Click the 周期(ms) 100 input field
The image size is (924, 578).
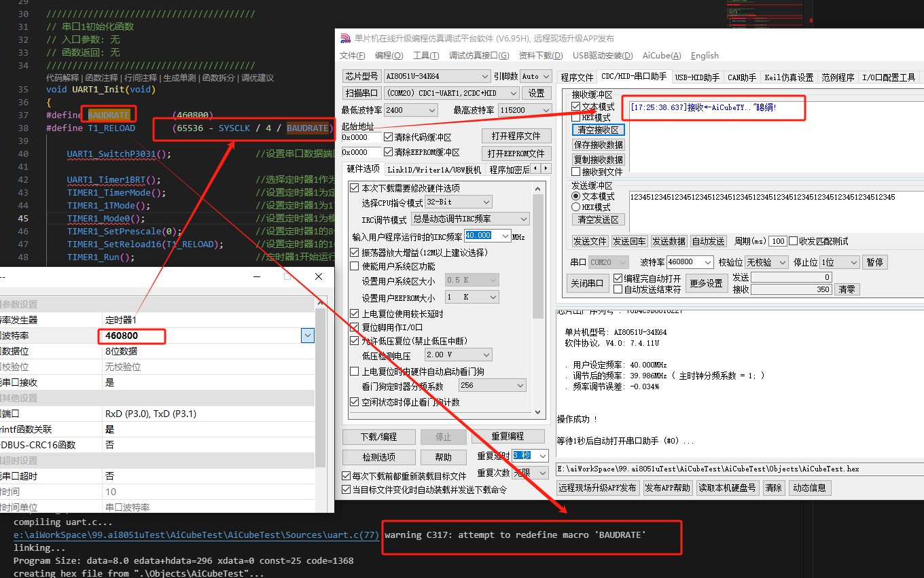click(779, 241)
